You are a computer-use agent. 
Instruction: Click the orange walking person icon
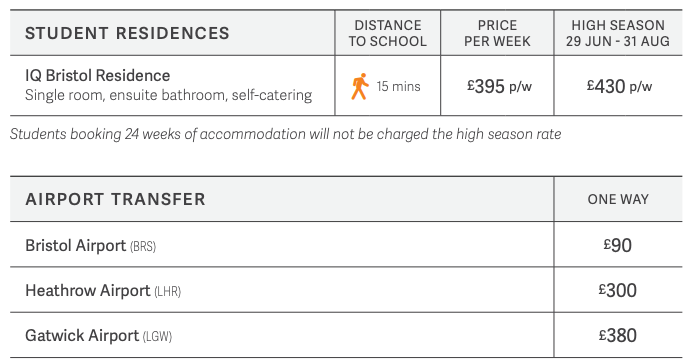click(x=360, y=86)
